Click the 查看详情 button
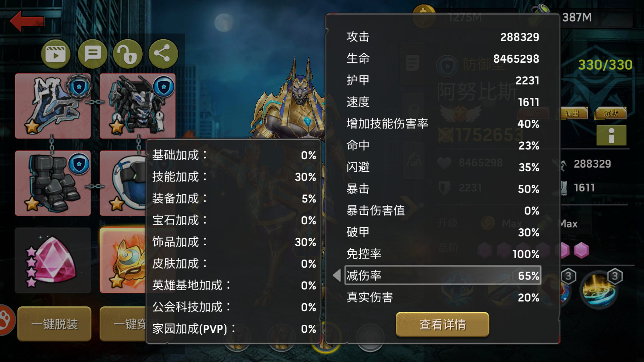644x362 pixels. coord(442,324)
